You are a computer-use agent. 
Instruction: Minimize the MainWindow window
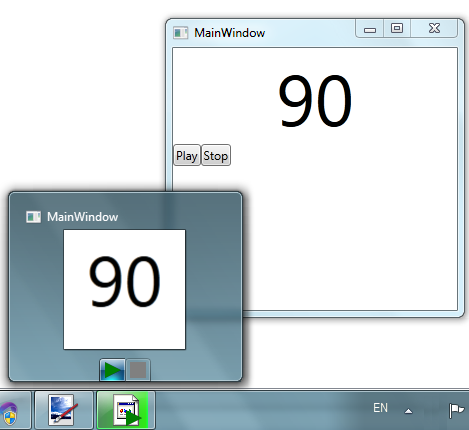pos(370,29)
